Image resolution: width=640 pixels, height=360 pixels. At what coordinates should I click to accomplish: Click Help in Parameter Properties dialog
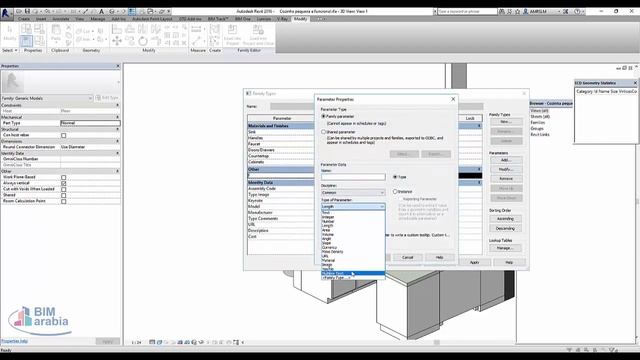coord(439,258)
